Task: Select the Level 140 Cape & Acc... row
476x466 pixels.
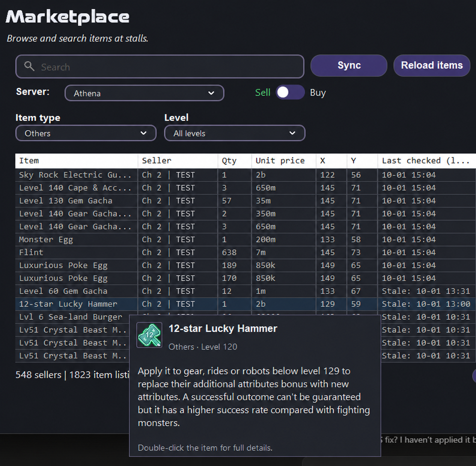Action: [x=246, y=188]
